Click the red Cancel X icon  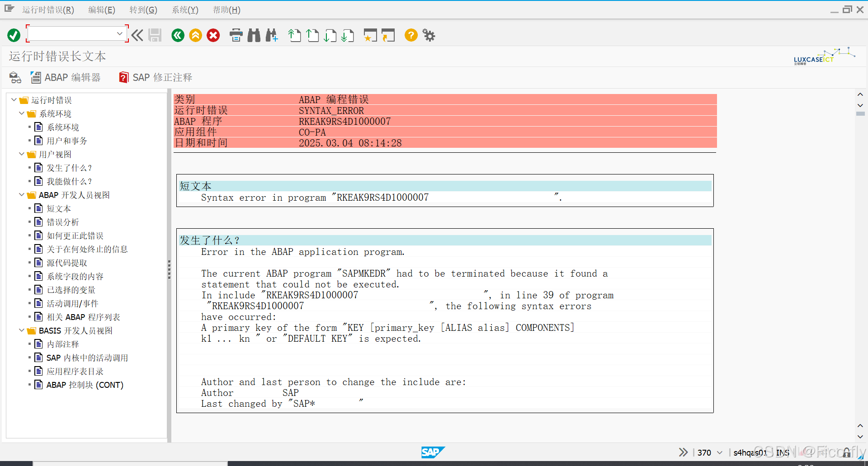(213, 35)
